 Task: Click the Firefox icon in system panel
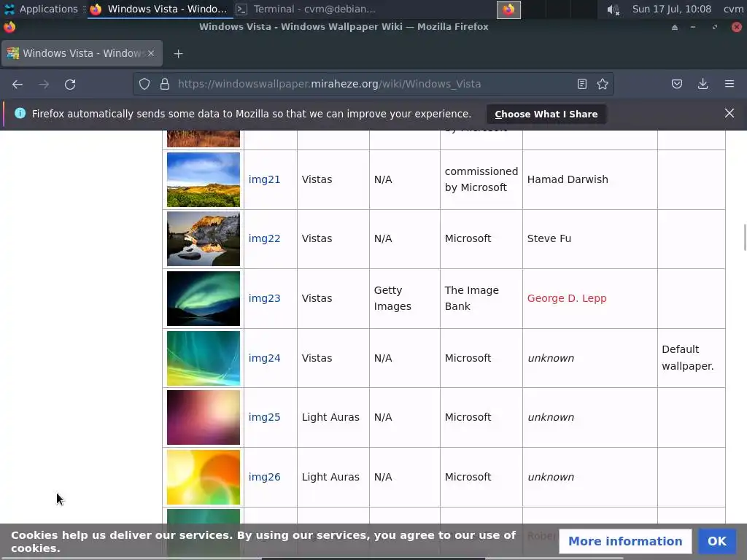tap(508, 9)
